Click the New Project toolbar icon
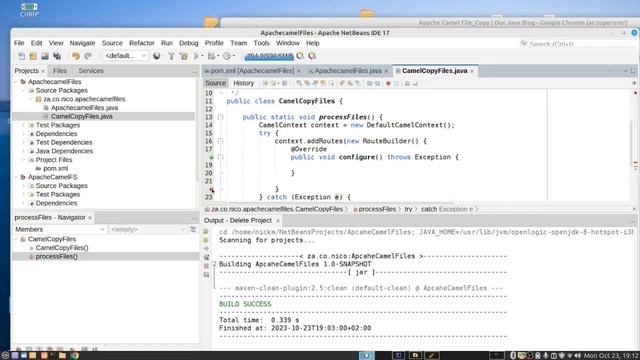The width and height of the screenshot is (640, 360). point(33,56)
